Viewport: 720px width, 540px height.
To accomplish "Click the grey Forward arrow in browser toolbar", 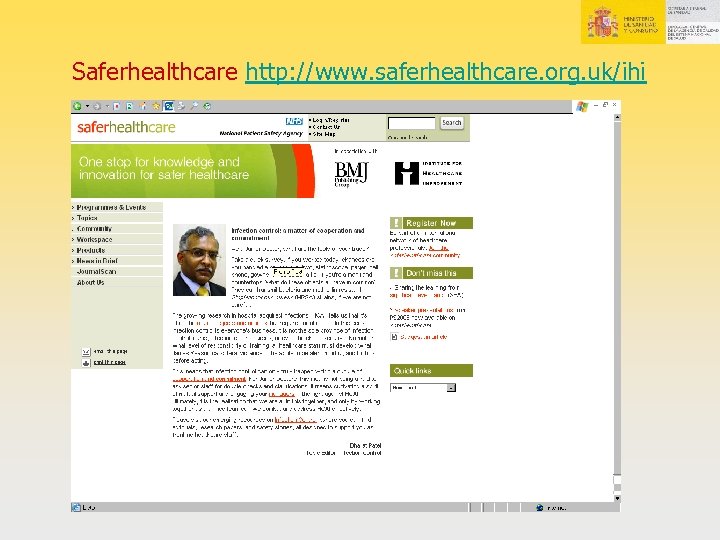I will 97,106.
